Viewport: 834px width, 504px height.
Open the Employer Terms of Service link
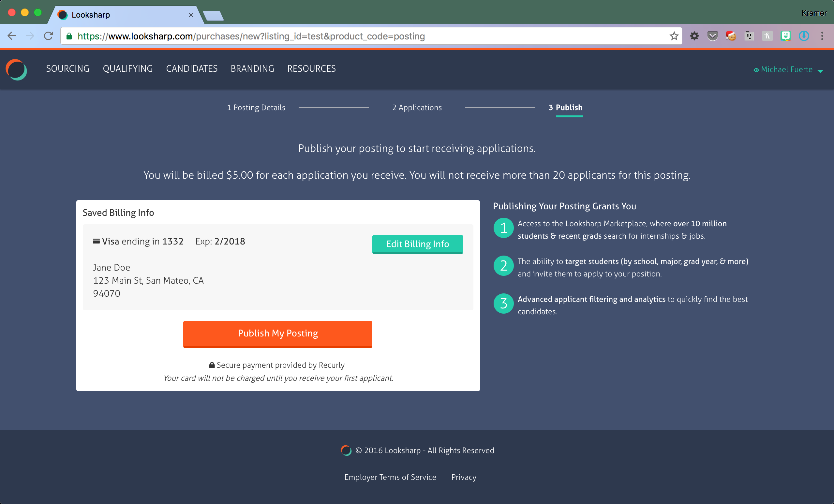pyautogui.click(x=390, y=477)
